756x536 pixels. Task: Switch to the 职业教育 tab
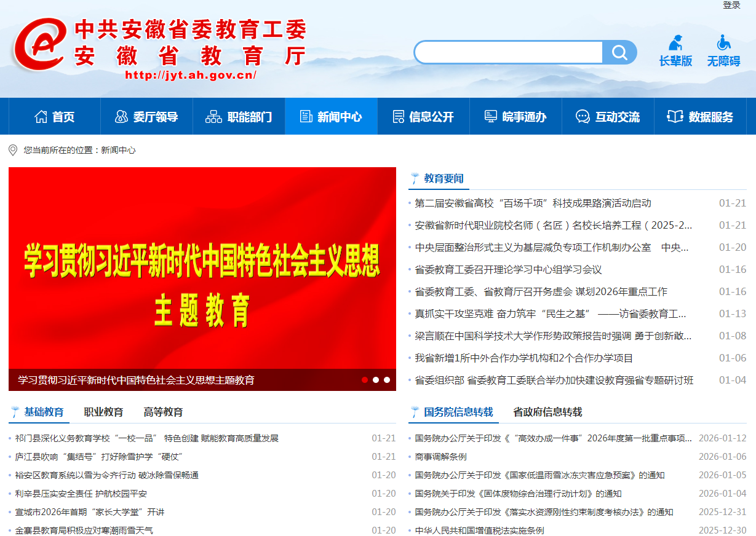(x=103, y=412)
